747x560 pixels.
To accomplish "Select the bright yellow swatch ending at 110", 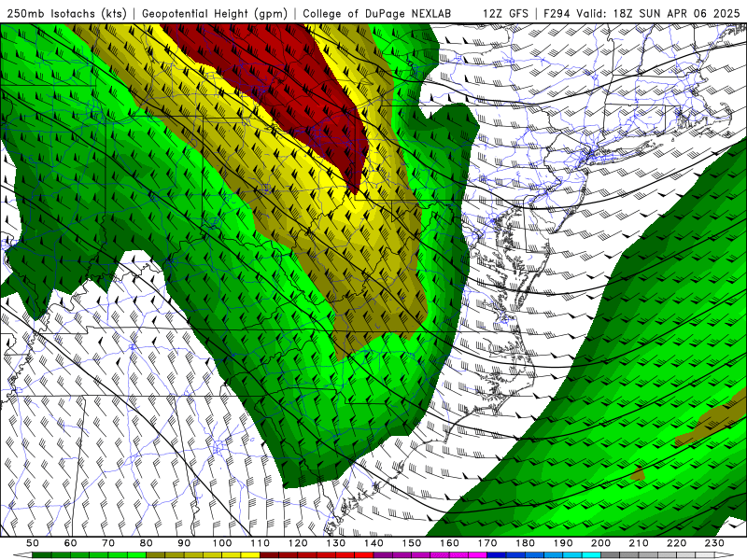I will coord(250,555).
